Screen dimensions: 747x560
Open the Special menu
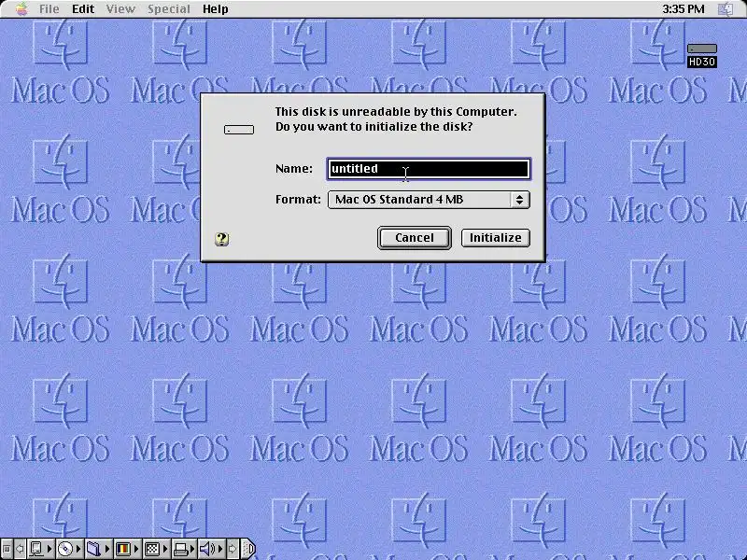[169, 8]
